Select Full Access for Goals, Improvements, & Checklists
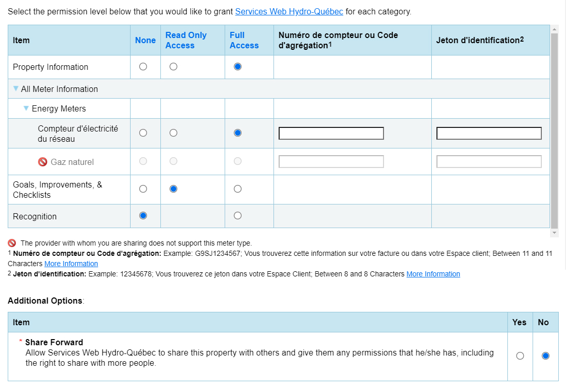This screenshot has height=392, width=566. click(x=238, y=189)
